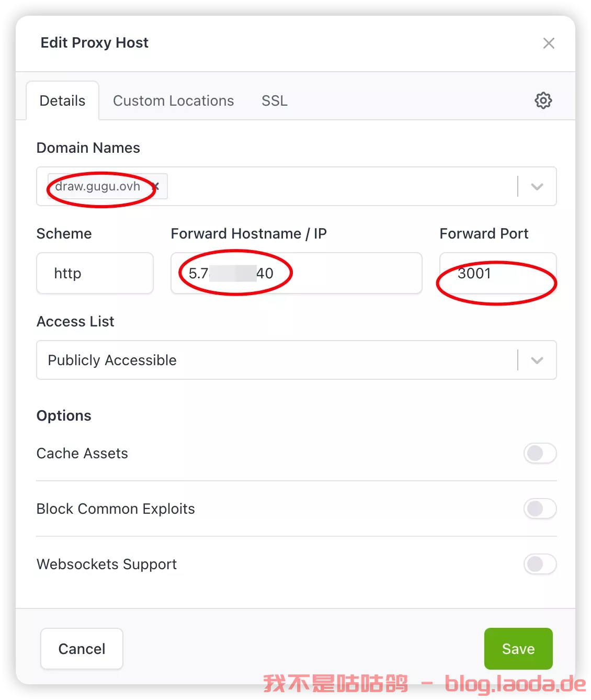The image size is (591, 700).
Task: Go to the SSL tab
Action: [x=275, y=100]
